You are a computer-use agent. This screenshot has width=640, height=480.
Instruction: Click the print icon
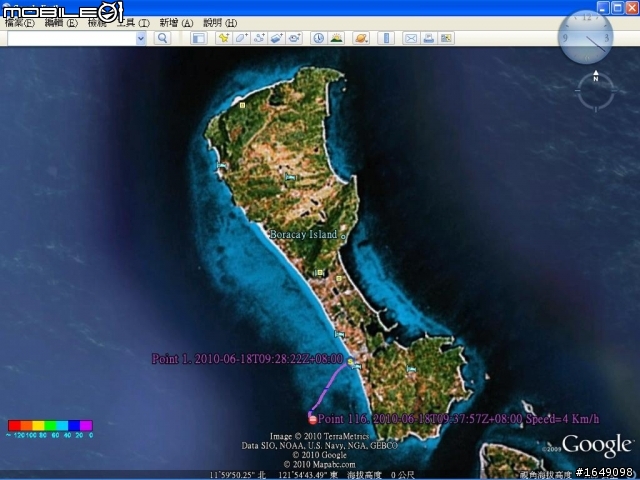429,38
